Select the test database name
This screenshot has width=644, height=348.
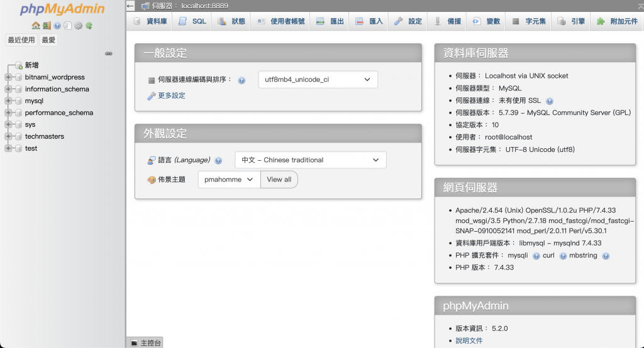[31, 148]
